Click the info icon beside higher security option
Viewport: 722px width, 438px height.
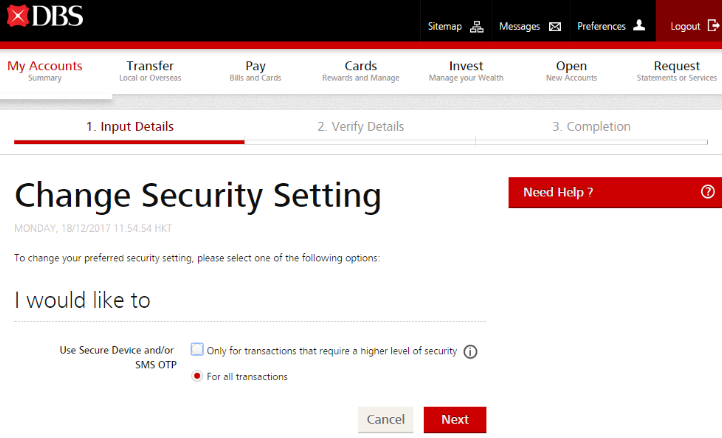(x=470, y=352)
